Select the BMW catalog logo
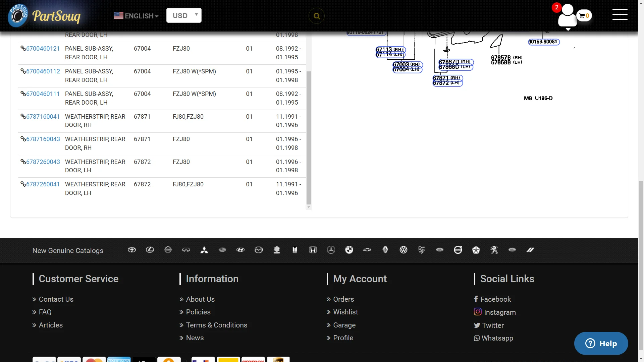644x362 pixels. [349, 250]
